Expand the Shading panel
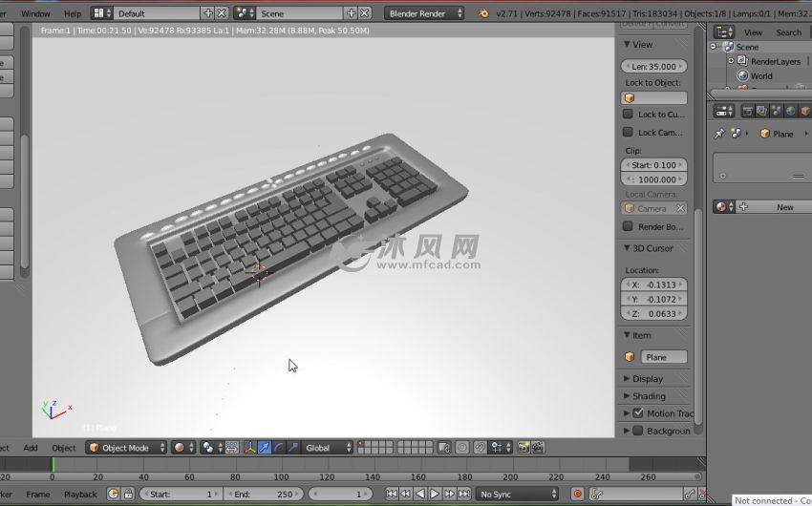 click(x=648, y=396)
